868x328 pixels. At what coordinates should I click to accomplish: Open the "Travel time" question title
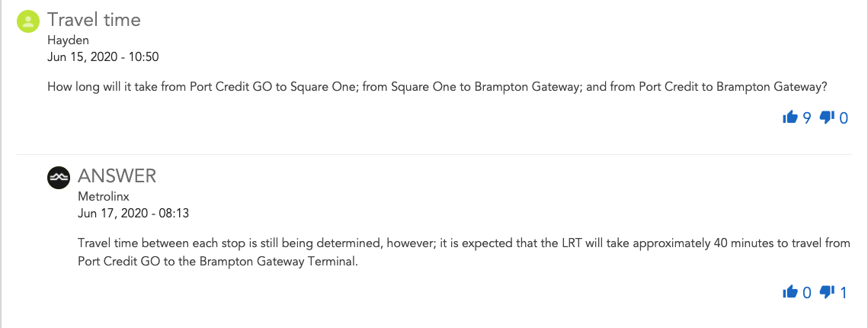94,21
